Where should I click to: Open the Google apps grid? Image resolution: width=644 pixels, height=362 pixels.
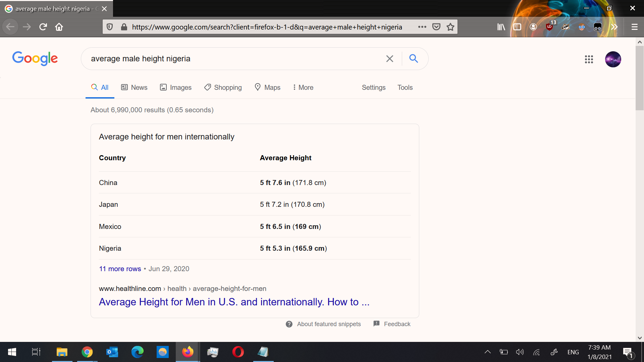coord(589,59)
